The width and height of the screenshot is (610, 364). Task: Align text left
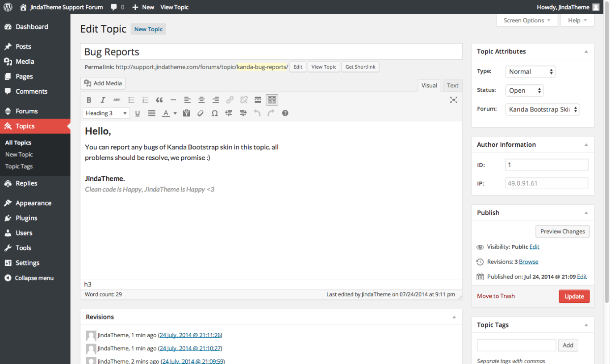pos(188,100)
